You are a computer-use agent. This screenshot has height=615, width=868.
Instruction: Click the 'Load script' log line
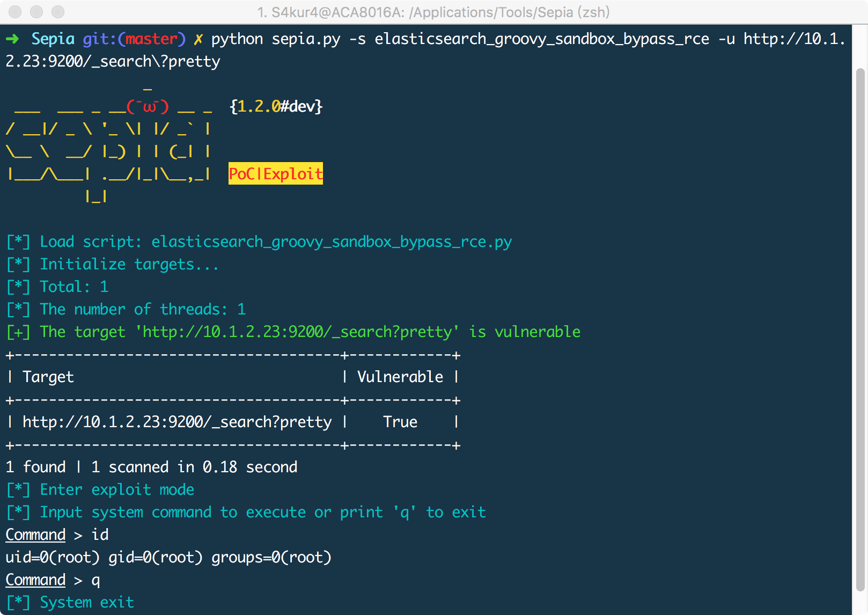click(259, 242)
